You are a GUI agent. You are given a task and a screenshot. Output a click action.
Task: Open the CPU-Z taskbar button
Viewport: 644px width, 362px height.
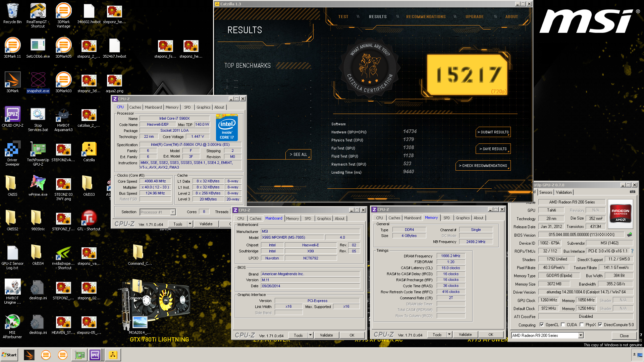[95, 355]
